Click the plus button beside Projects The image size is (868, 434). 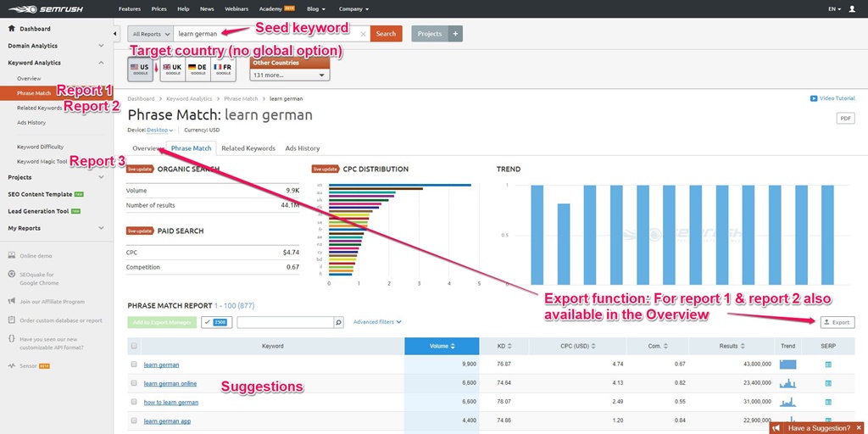(455, 34)
